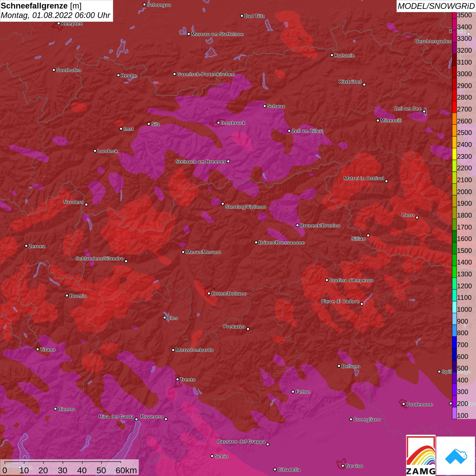Viewport: 476px width, 476px height.
Task: Click the Lienz city marker dot
Action: [417, 218]
